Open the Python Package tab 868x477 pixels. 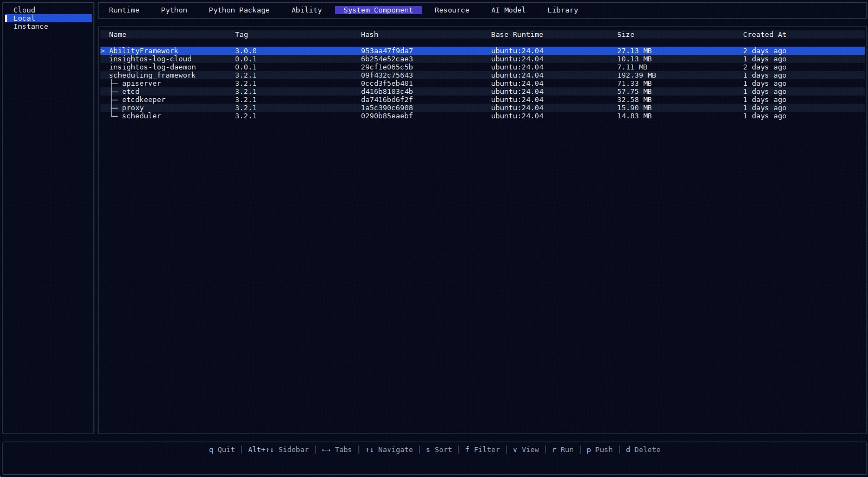click(x=239, y=10)
